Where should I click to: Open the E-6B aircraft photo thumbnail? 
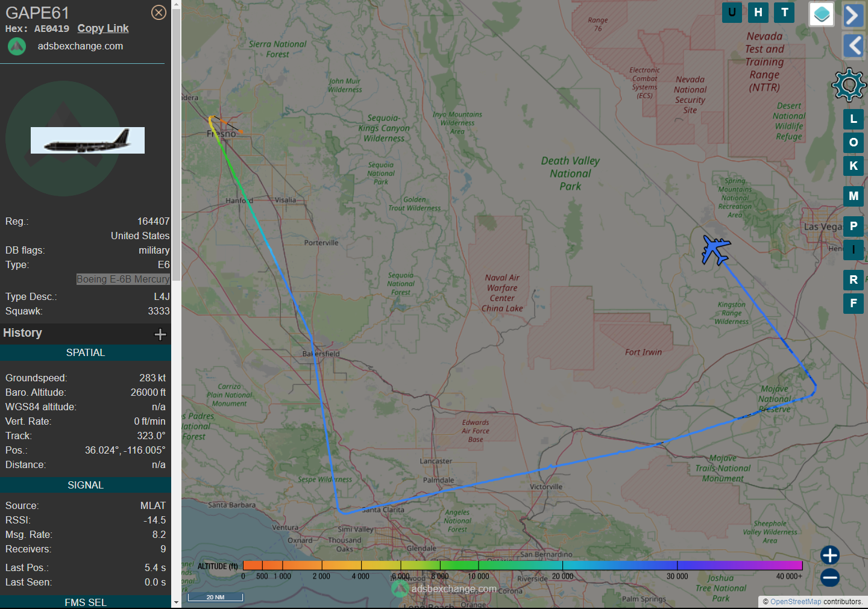tap(87, 140)
